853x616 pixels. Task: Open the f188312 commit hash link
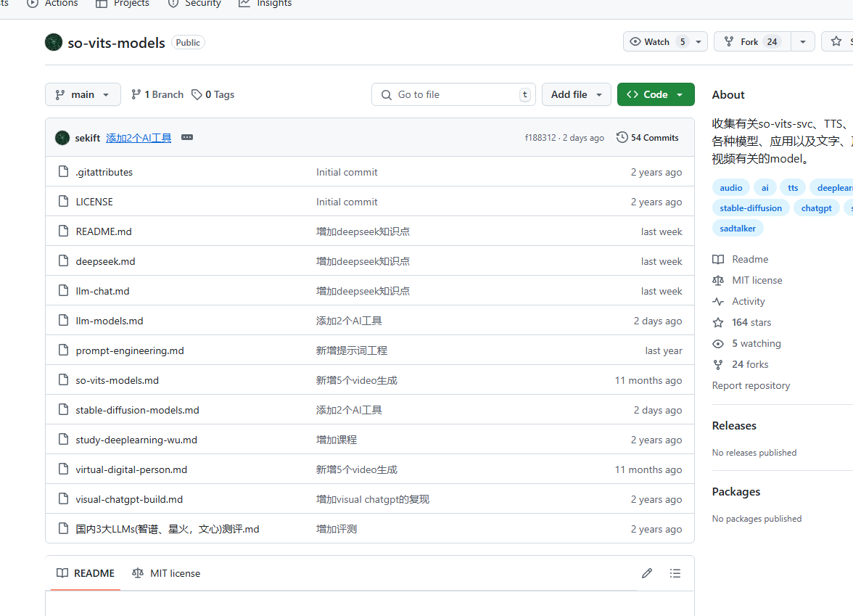540,138
